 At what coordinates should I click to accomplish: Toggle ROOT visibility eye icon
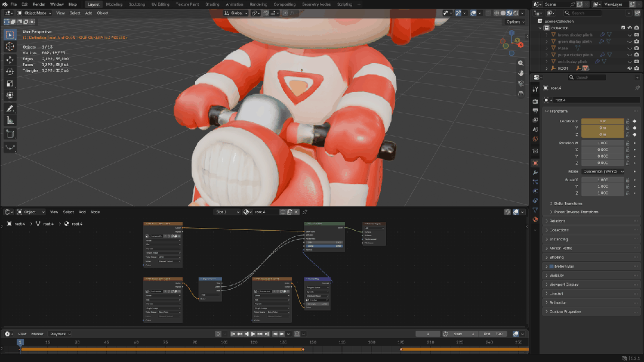(630, 68)
